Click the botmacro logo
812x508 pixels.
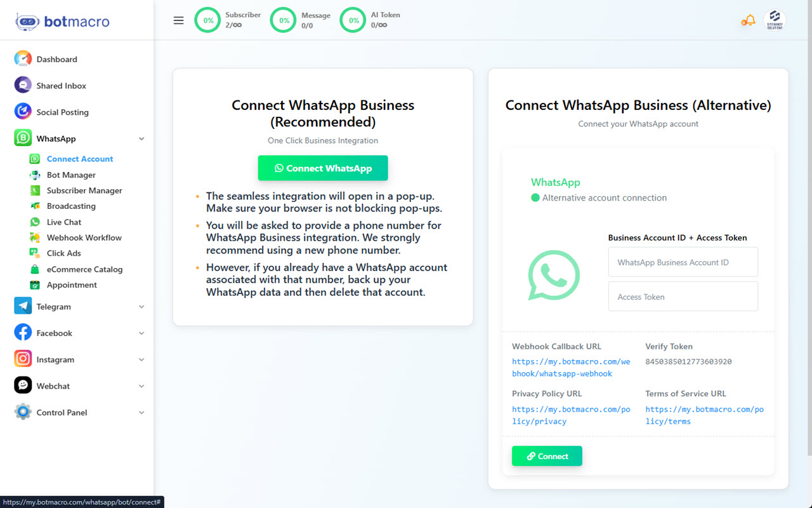pos(63,22)
